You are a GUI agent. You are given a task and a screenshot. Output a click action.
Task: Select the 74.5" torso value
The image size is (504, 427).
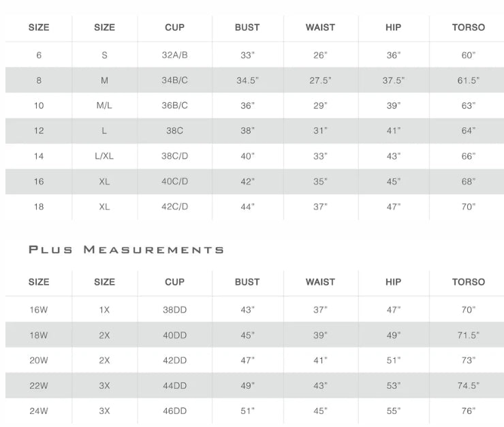(x=469, y=385)
